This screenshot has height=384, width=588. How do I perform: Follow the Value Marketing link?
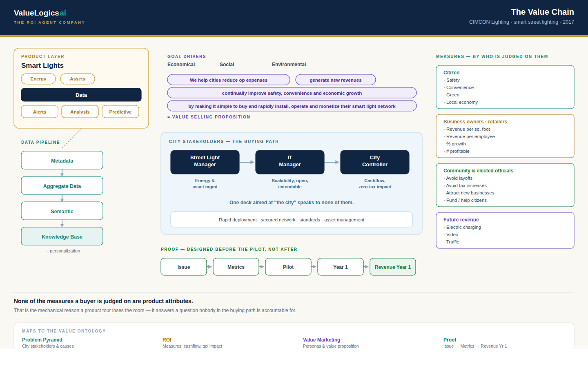pos(321,340)
